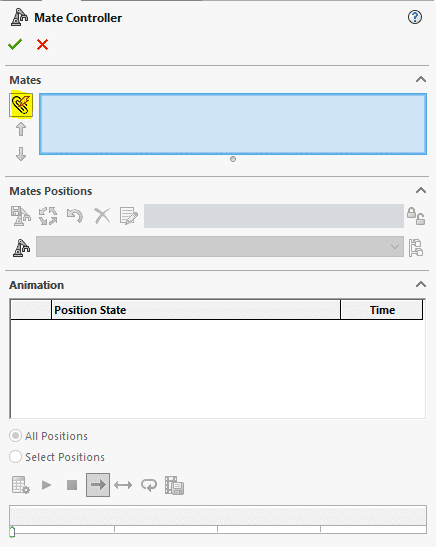The width and height of the screenshot is (436, 547).
Task: Click the Collect All Supported Mates icon
Action: (x=21, y=105)
